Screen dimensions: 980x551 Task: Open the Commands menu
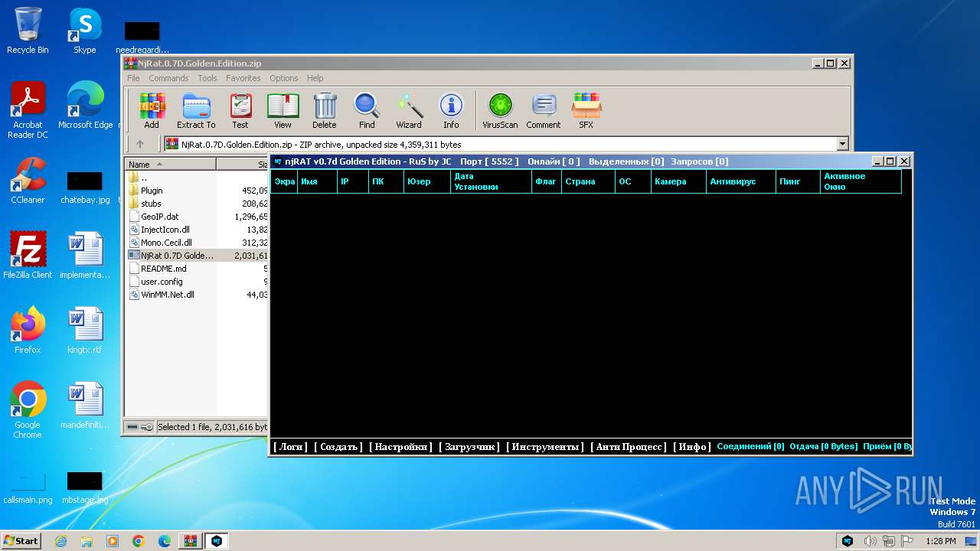point(168,78)
